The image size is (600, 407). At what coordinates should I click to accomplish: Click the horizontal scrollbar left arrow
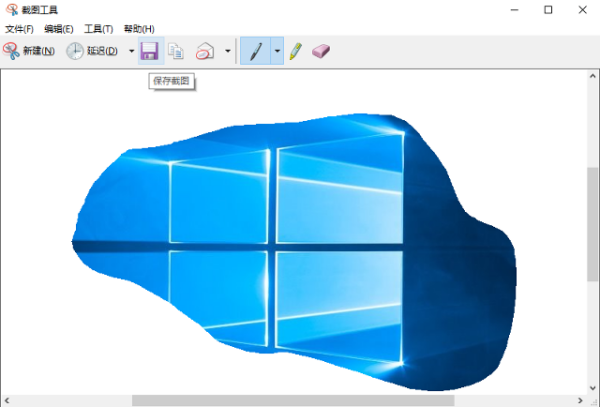coord(7,400)
